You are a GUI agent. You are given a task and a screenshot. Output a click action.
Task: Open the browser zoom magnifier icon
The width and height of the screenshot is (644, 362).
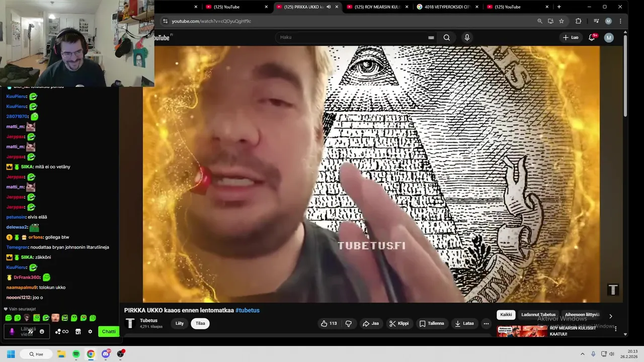(540, 21)
